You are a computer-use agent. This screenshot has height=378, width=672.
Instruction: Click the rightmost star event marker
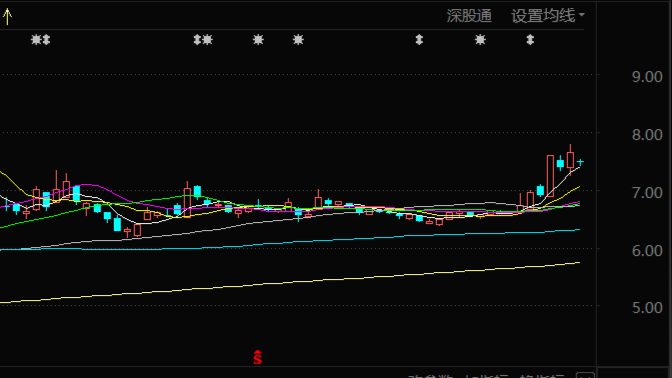tap(480, 40)
